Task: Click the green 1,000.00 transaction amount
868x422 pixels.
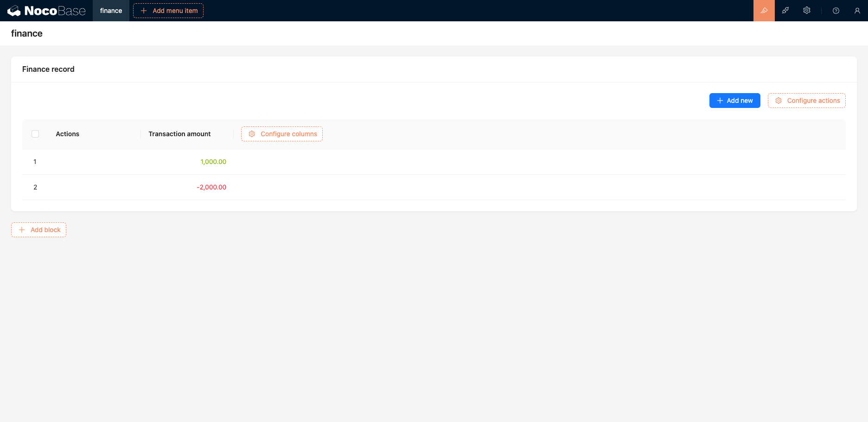Action: point(213,162)
